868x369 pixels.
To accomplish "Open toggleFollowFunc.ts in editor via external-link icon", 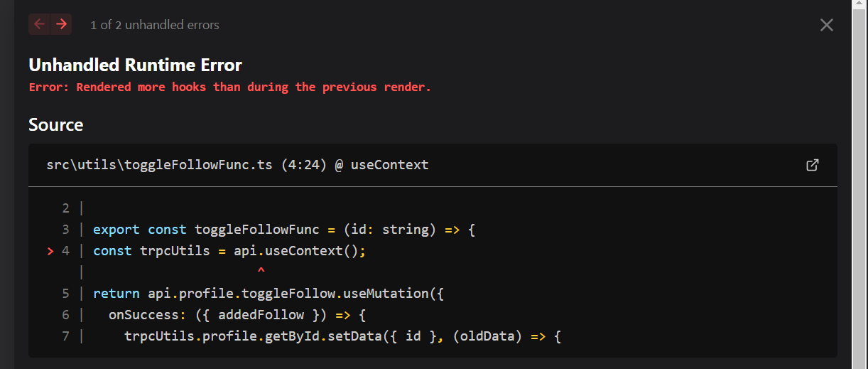I will [813, 165].
